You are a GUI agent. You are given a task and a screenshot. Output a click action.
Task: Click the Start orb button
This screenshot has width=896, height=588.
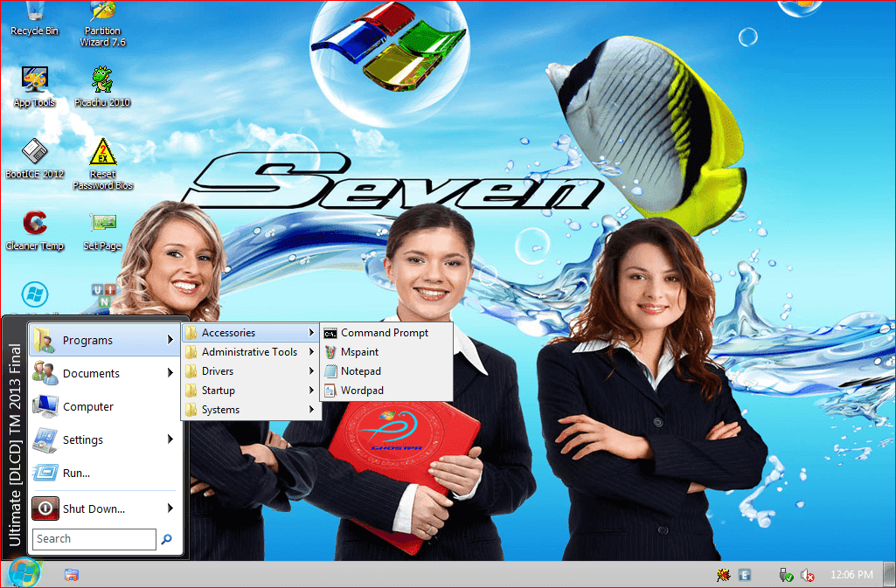(24, 572)
